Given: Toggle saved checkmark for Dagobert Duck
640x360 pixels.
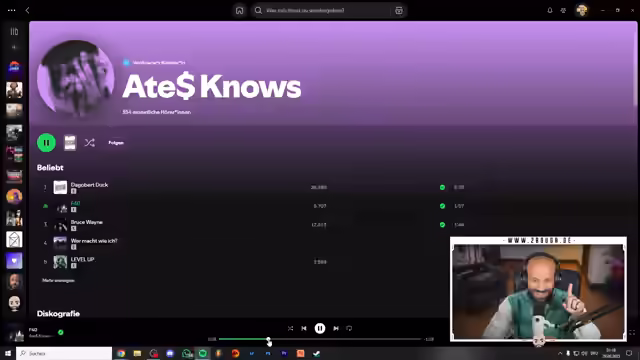Looking at the screenshot, I should tap(442, 187).
